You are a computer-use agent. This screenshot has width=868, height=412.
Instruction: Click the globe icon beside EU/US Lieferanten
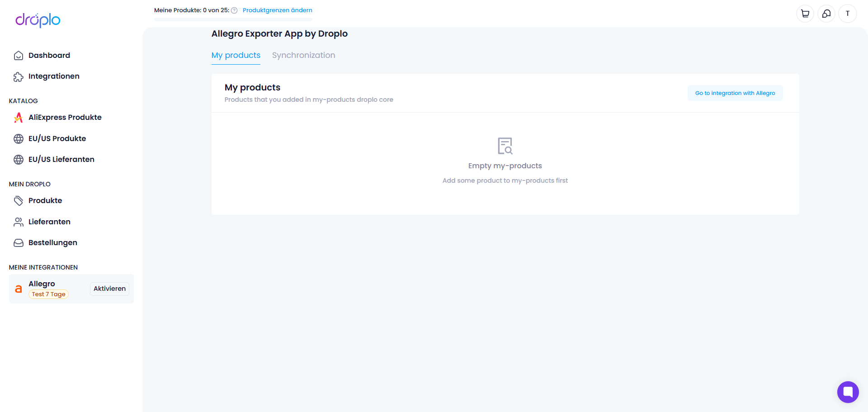click(x=19, y=160)
